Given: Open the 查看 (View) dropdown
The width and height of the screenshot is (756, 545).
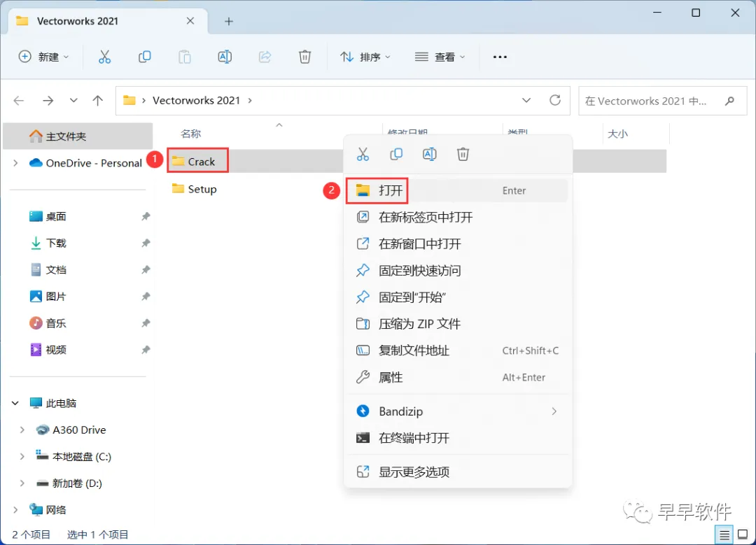Looking at the screenshot, I should coord(440,57).
